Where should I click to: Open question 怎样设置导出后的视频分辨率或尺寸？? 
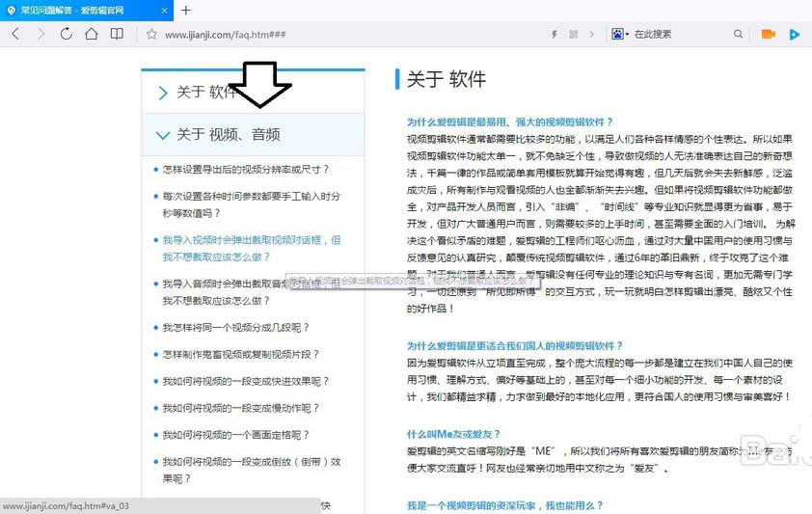point(246,170)
